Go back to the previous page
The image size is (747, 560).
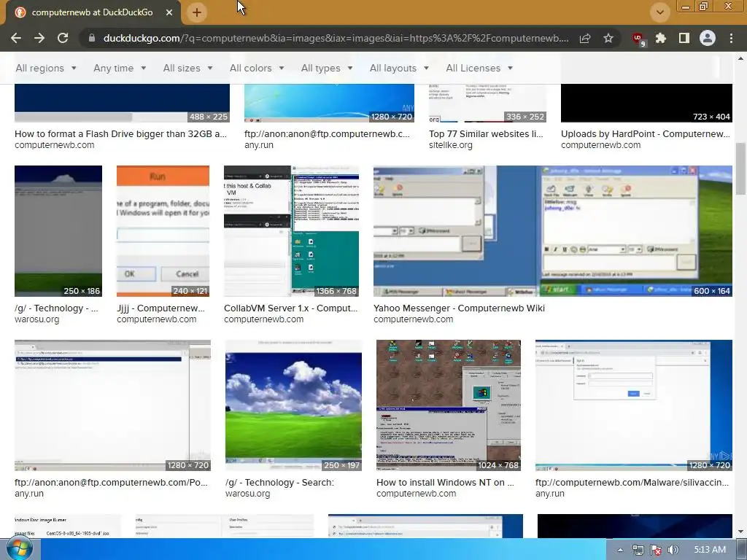pyautogui.click(x=16, y=38)
